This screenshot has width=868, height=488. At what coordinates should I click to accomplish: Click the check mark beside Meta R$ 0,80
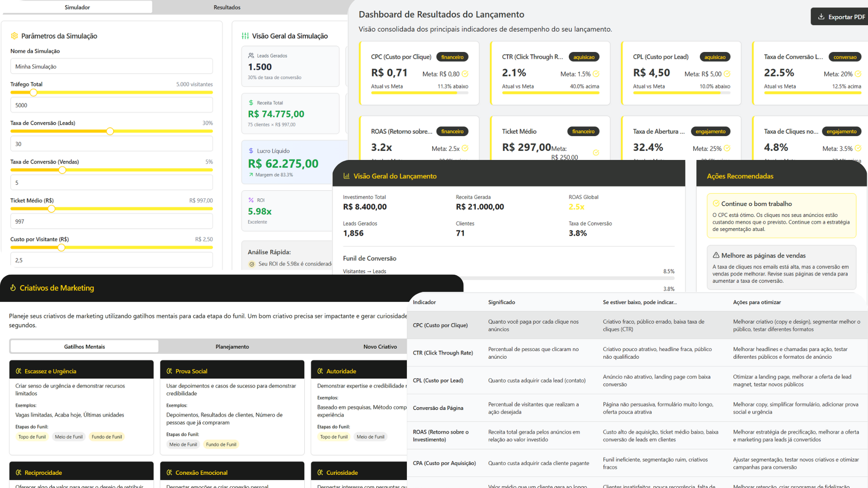(x=465, y=74)
